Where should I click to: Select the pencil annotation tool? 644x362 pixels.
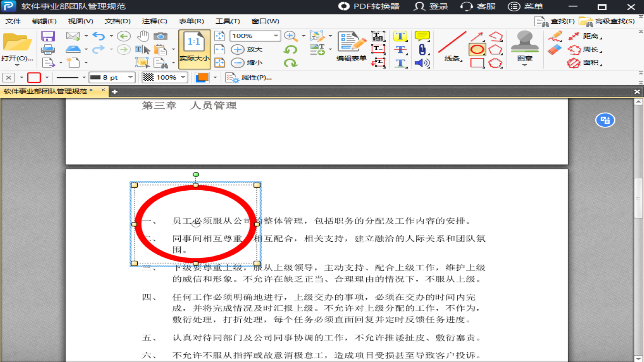click(x=555, y=36)
